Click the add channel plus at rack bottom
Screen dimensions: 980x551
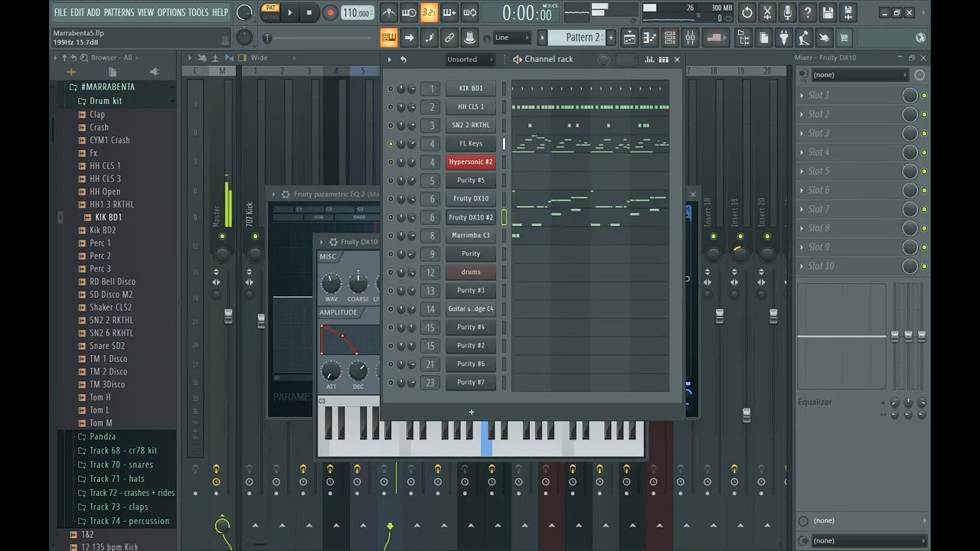[472, 412]
